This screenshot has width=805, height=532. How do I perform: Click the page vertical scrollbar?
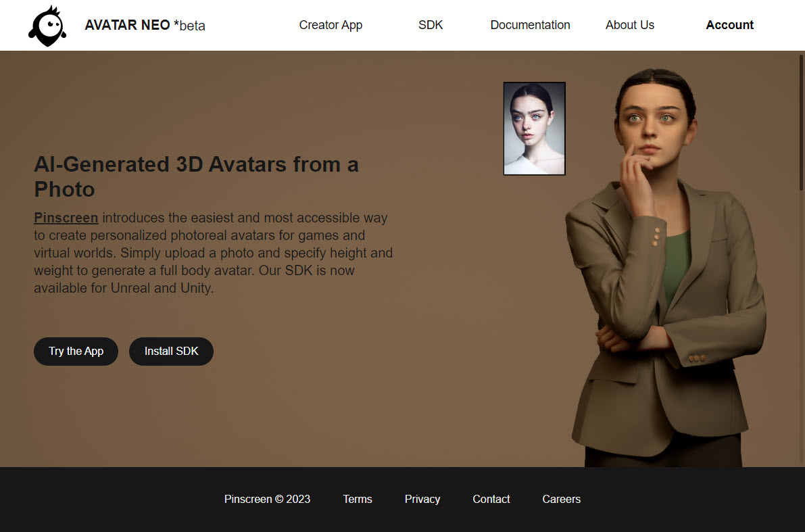click(x=802, y=123)
